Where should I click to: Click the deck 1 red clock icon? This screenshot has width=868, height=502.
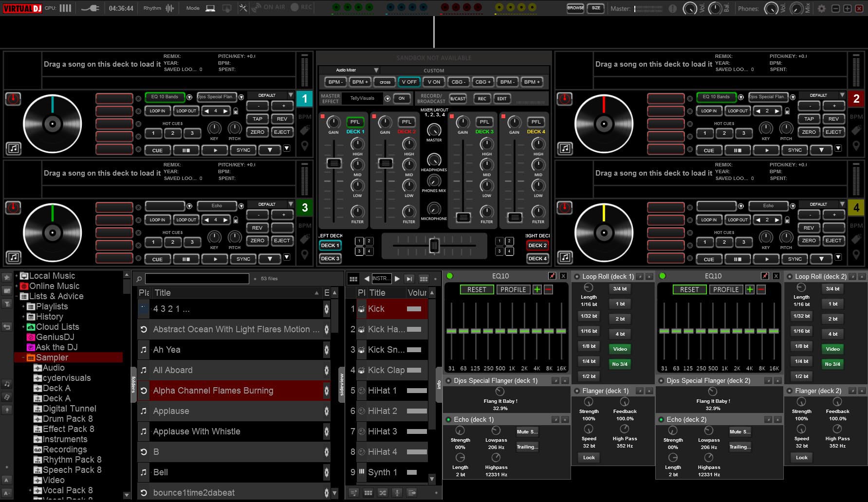tap(13, 99)
